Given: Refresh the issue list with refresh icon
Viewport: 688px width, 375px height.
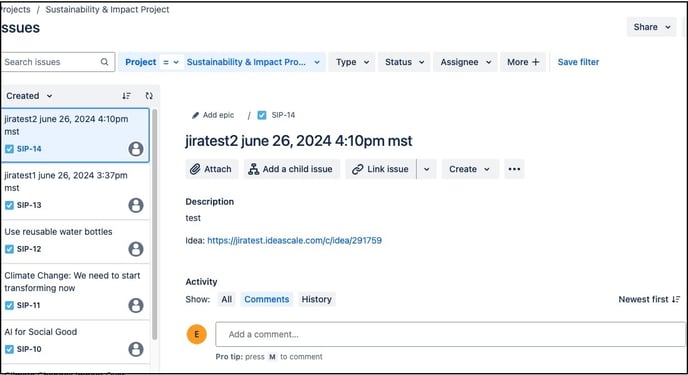Looking at the screenshot, I should coord(149,96).
